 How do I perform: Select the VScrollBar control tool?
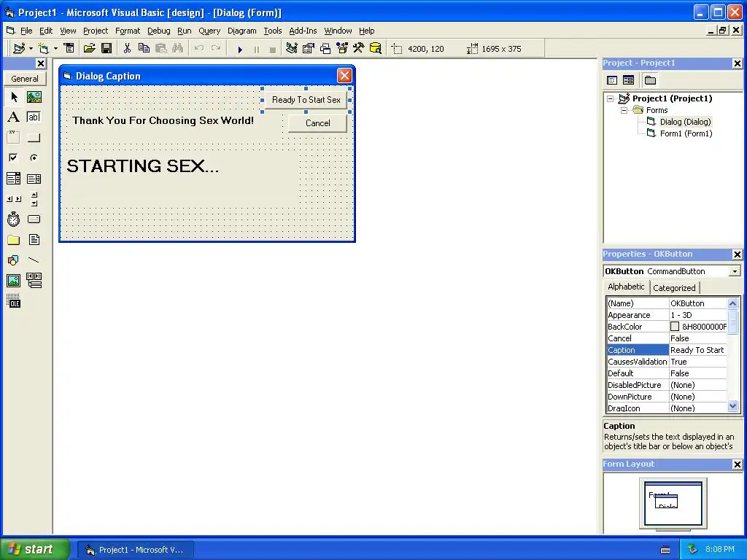[x=34, y=199]
